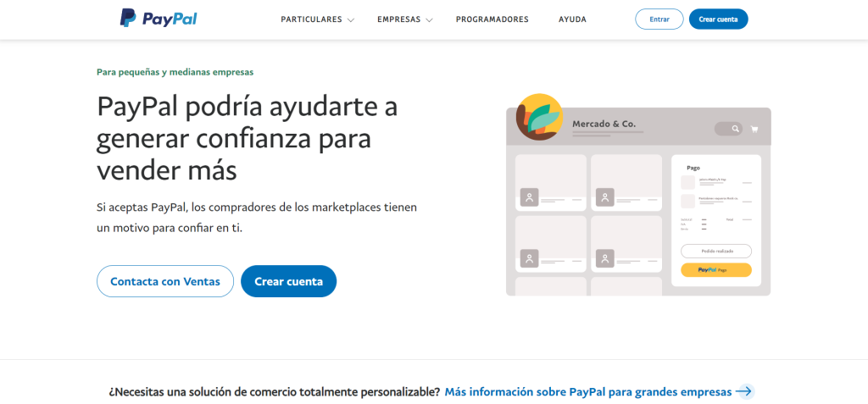Click the shopping cart icon in the Mercado mockup
The image size is (868, 404).
coord(754,129)
